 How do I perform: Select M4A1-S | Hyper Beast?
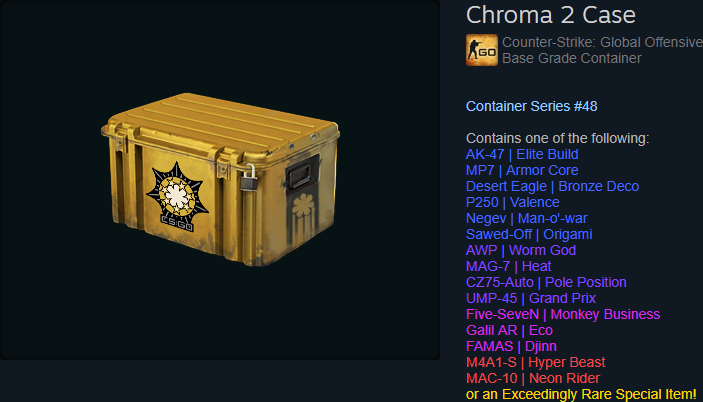(536, 362)
